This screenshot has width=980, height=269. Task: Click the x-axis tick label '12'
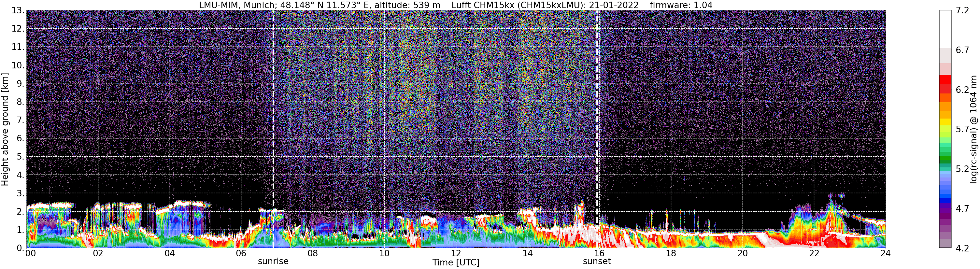tap(456, 253)
